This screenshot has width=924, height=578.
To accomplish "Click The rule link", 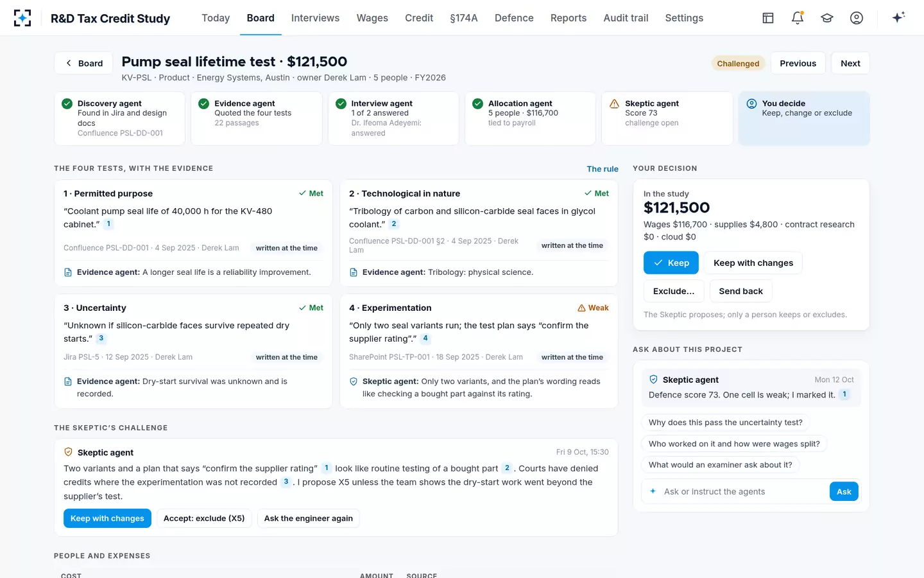I will [603, 169].
